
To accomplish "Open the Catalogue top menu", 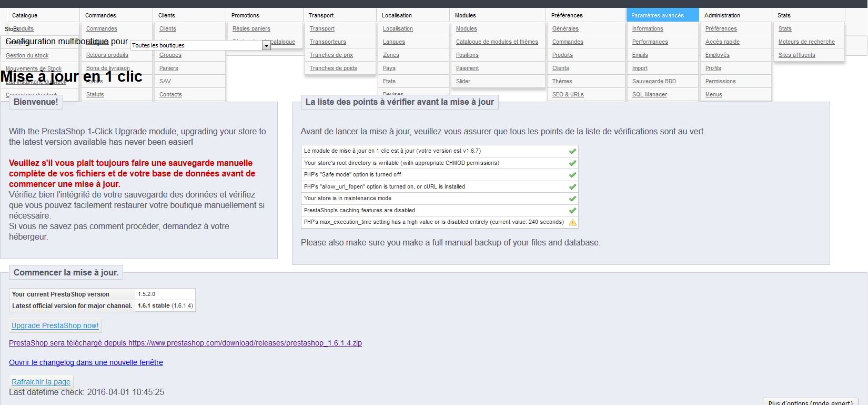I will (25, 15).
